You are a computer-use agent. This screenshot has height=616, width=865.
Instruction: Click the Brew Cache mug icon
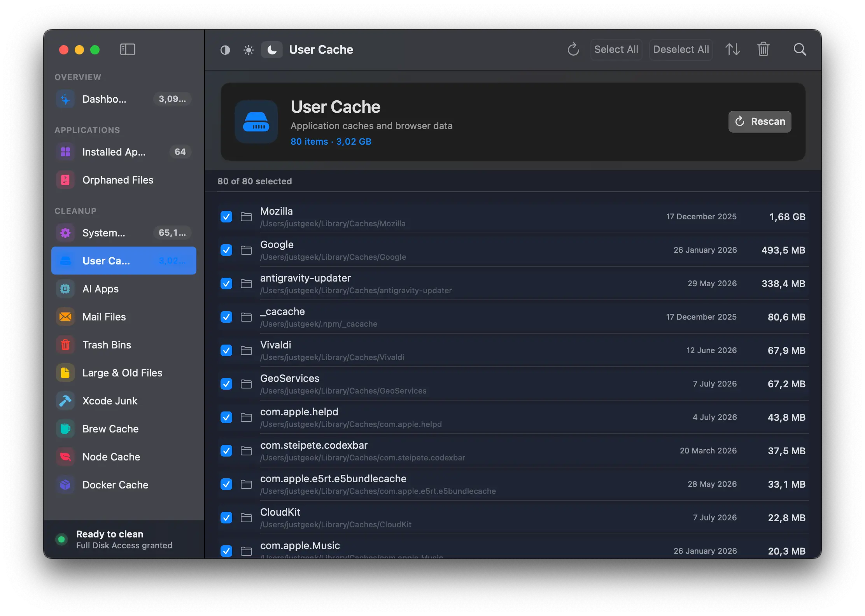(x=65, y=429)
